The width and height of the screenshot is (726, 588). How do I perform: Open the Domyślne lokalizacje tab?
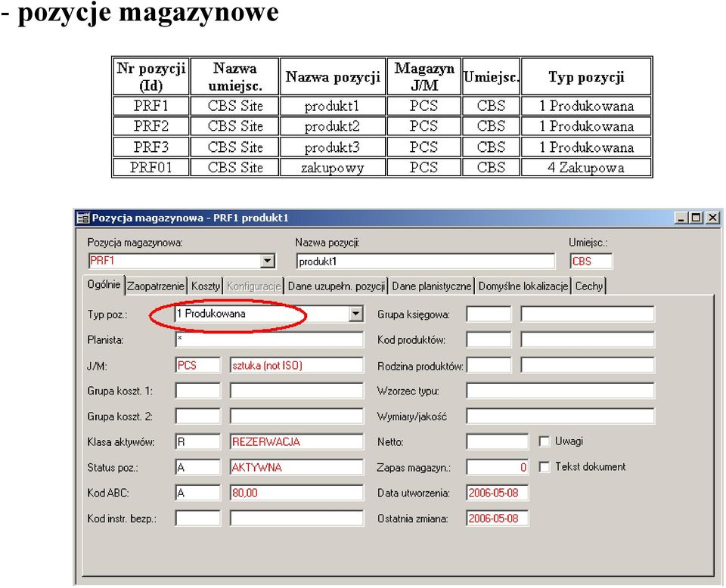523,286
